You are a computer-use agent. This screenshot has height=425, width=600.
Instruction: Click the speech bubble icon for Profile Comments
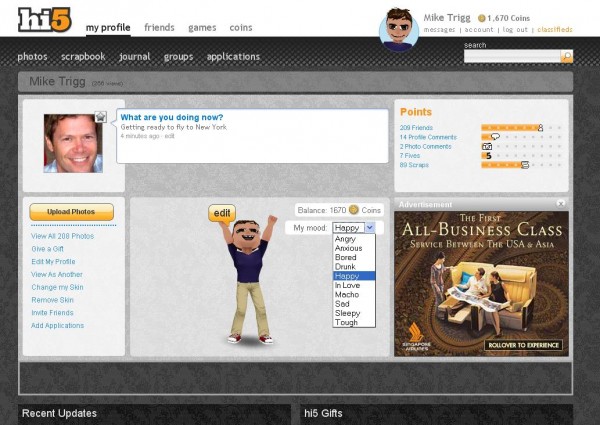[x=494, y=137]
